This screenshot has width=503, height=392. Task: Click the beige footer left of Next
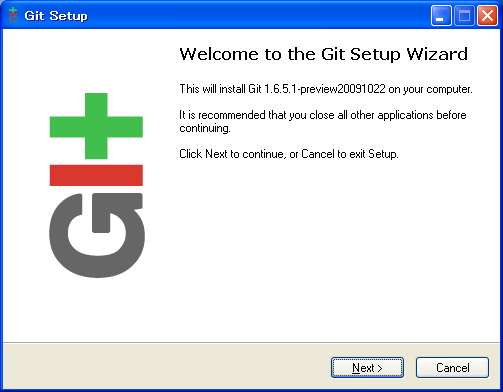(x=167, y=367)
